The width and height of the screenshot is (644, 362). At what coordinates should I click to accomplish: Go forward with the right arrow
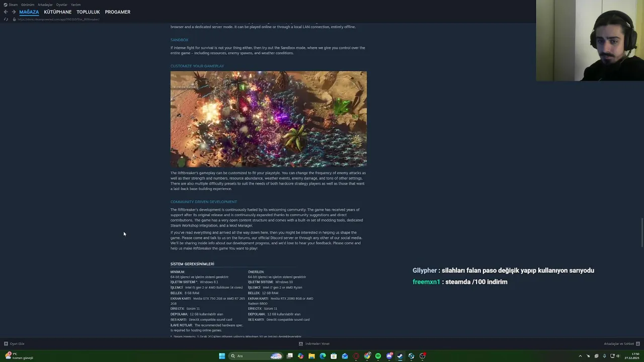click(x=13, y=12)
